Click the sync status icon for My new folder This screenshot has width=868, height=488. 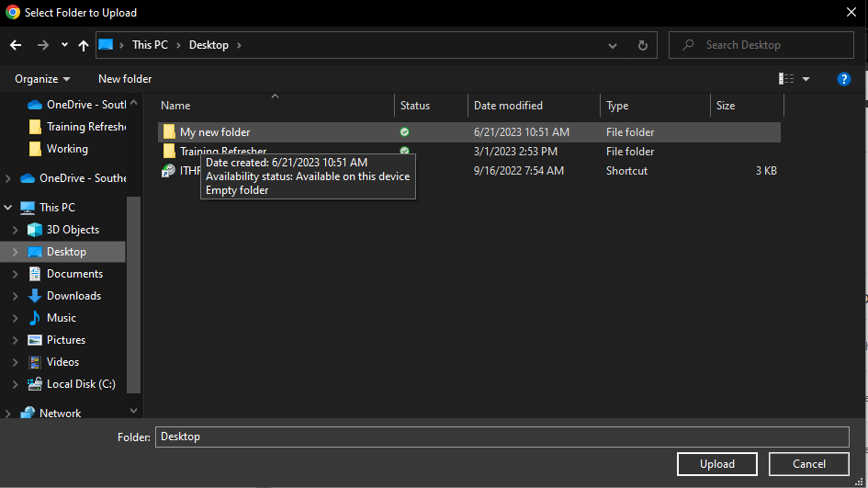click(x=405, y=131)
